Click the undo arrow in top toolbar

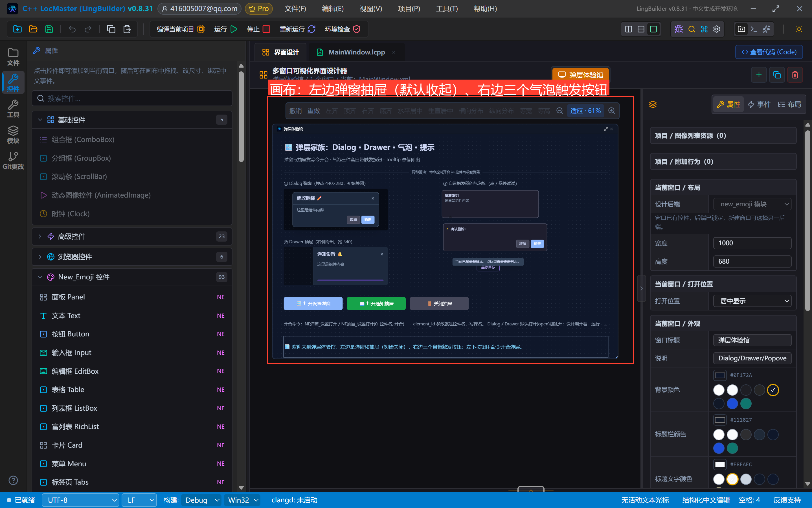click(72, 29)
